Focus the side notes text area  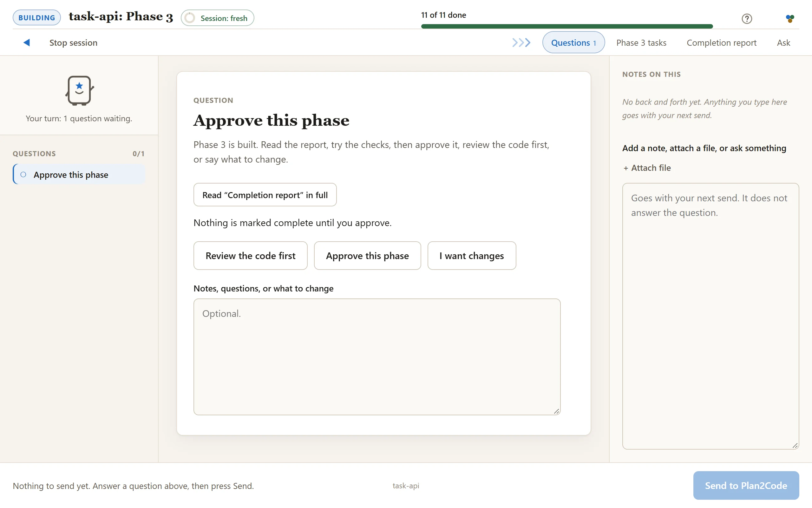point(710,316)
